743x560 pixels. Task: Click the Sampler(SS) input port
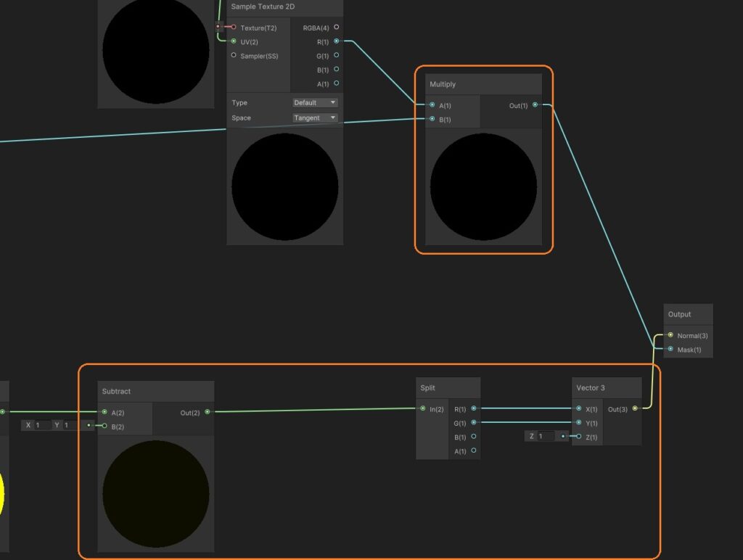point(234,55)
